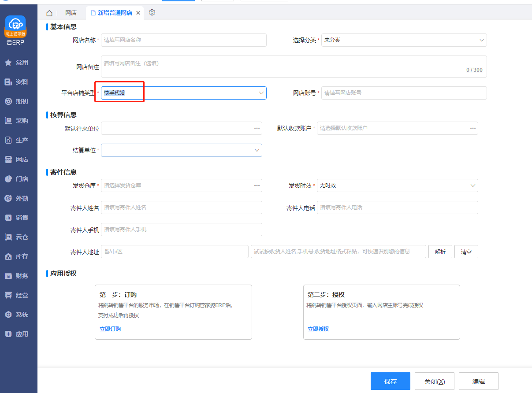Click the 立即授权 link

(318, 329)
